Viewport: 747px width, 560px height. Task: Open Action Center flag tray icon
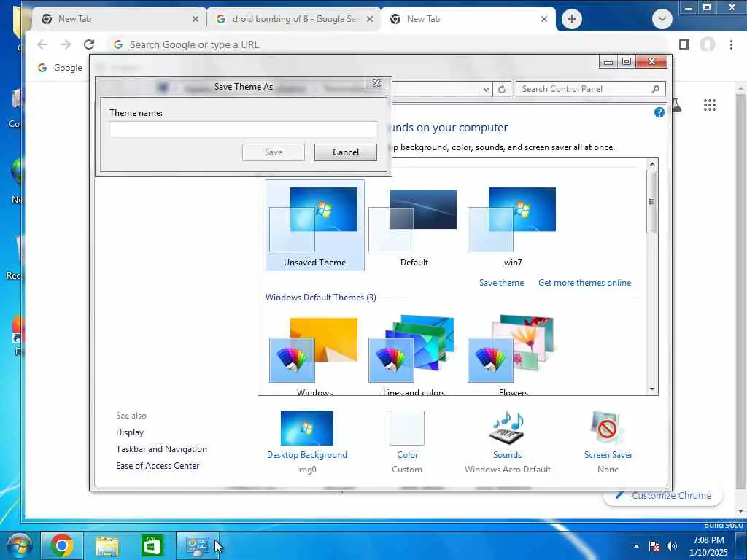click(654, 546)
